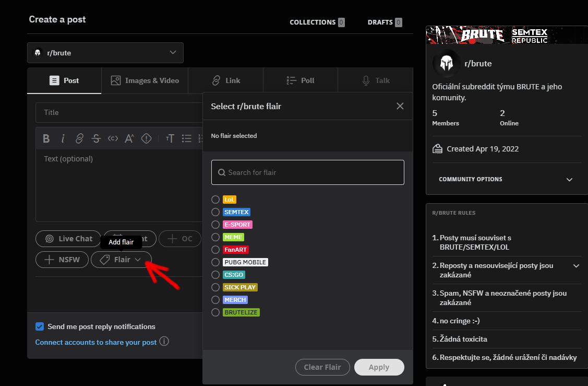Screen dimensions: 588x386
Task: Select the LoL flair radio button
Action: tap(215, 200)
